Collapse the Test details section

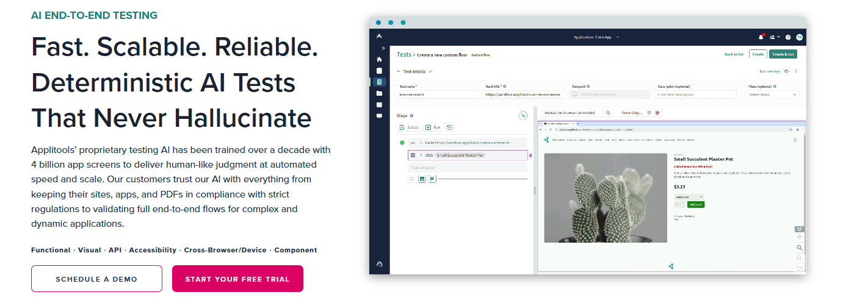coord(399,71)
